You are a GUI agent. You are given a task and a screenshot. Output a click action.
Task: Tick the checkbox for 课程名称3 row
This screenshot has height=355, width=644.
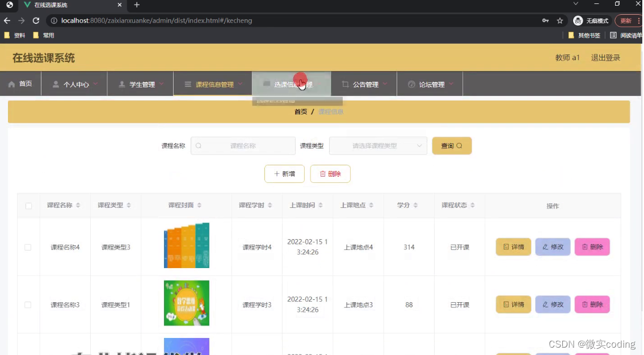28,304
